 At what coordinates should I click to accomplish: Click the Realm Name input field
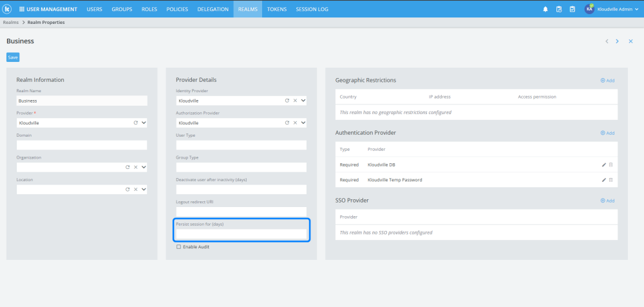[82, 101]
